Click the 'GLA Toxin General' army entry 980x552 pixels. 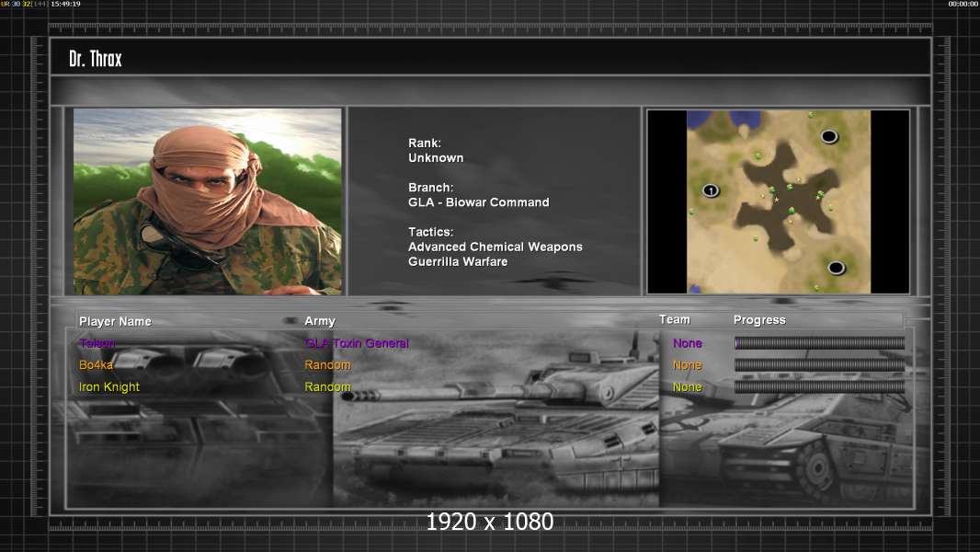pos(357,343)
